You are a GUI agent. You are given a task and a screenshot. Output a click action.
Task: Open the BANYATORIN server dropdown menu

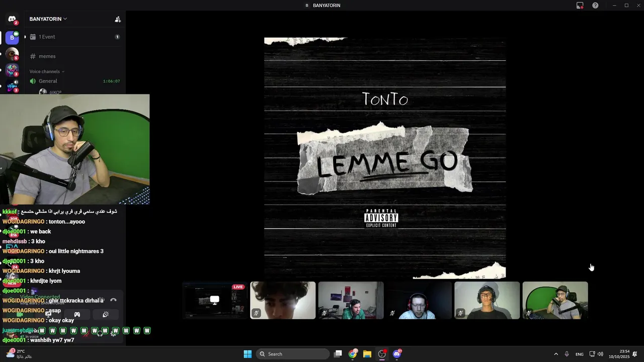pos(48,19)
